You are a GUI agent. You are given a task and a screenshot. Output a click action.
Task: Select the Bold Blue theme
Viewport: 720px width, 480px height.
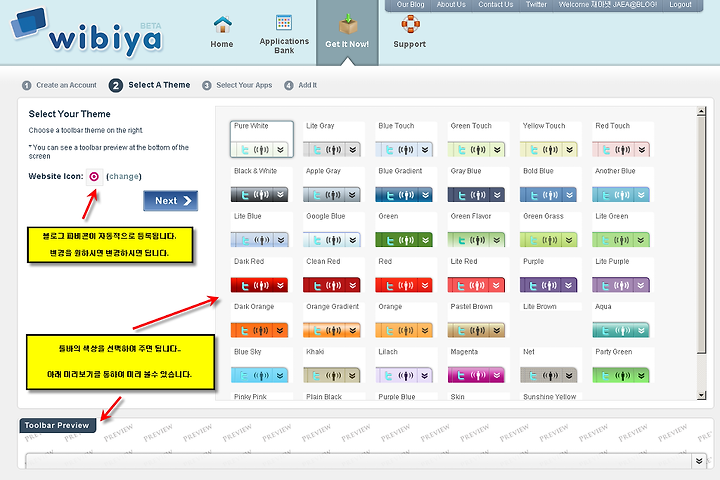click(x=551, y=185)
